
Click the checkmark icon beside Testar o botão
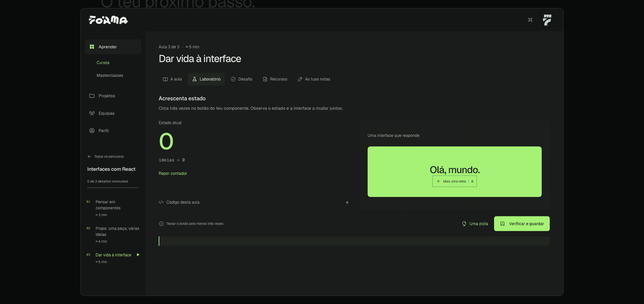pyautogui.click(x=161, y=224)
